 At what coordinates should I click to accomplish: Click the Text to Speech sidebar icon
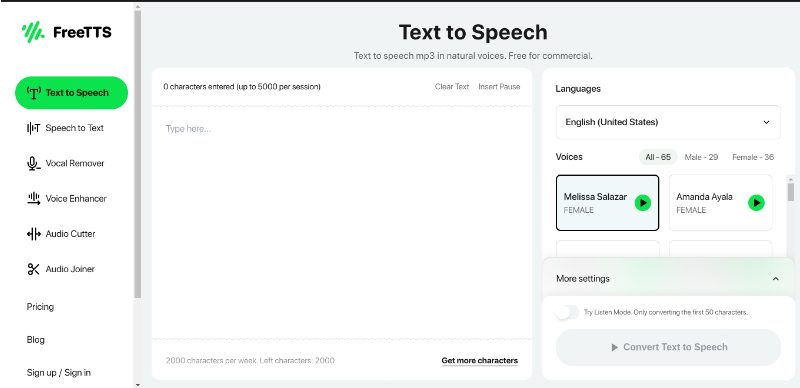[x=33, y=93]
